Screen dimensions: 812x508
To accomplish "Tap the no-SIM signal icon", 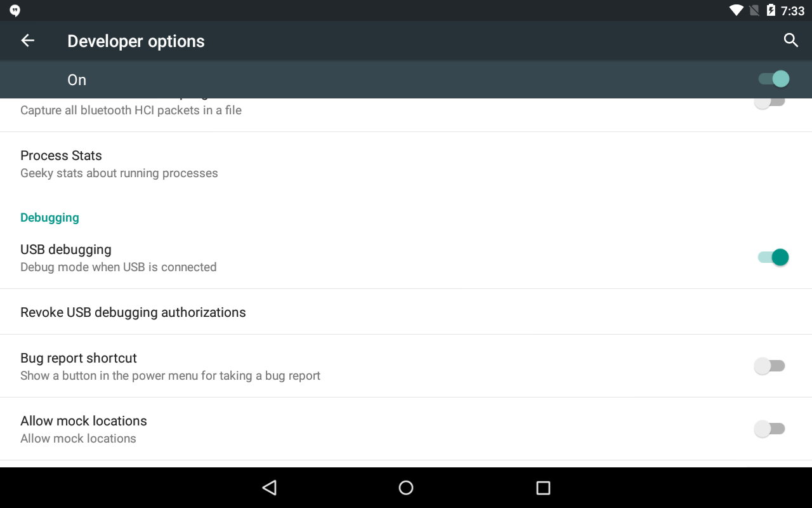I will click(x=754, y=10).
